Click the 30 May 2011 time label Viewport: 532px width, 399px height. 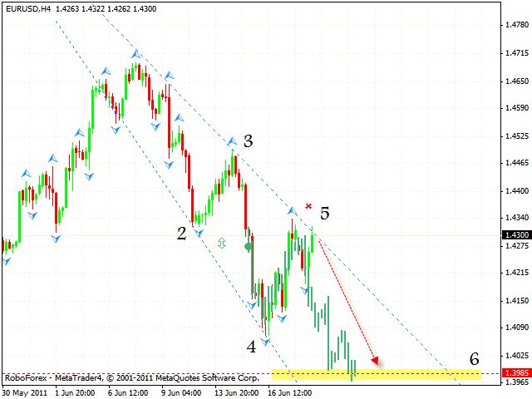(x=25, y=393)
